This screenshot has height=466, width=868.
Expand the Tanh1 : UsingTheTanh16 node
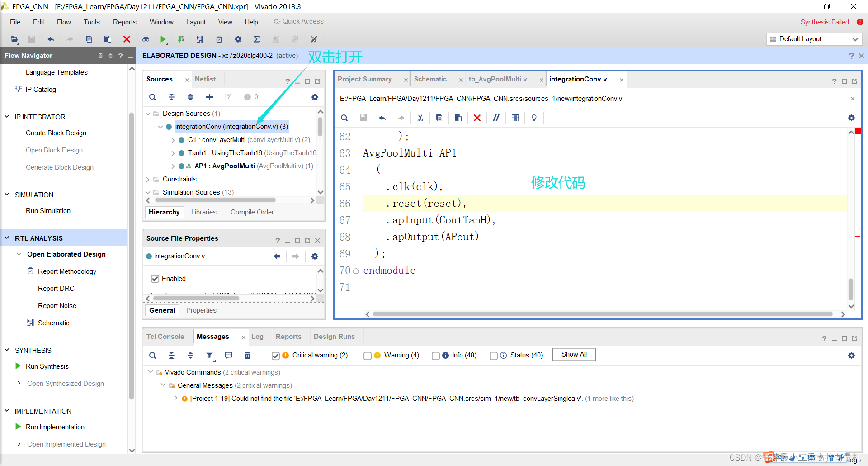[173, 153]
